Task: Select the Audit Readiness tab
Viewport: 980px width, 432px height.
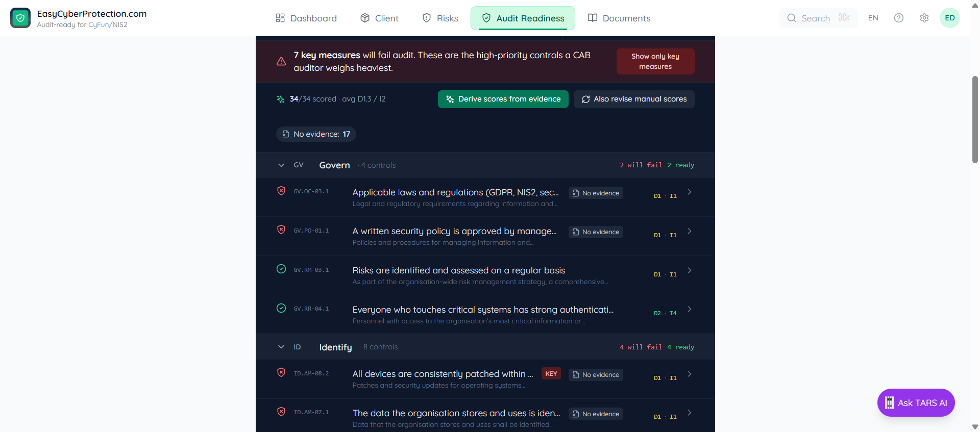Action: click(523, 18)
